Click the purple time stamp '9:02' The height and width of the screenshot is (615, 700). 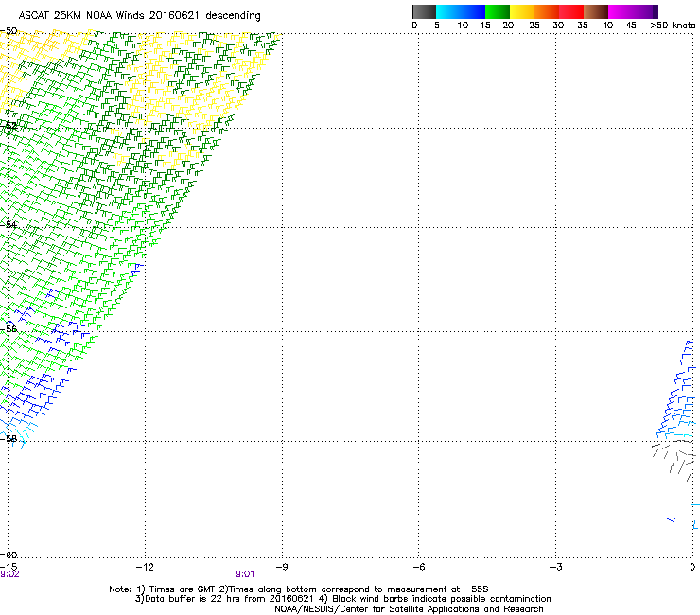(x=9, y=574)
